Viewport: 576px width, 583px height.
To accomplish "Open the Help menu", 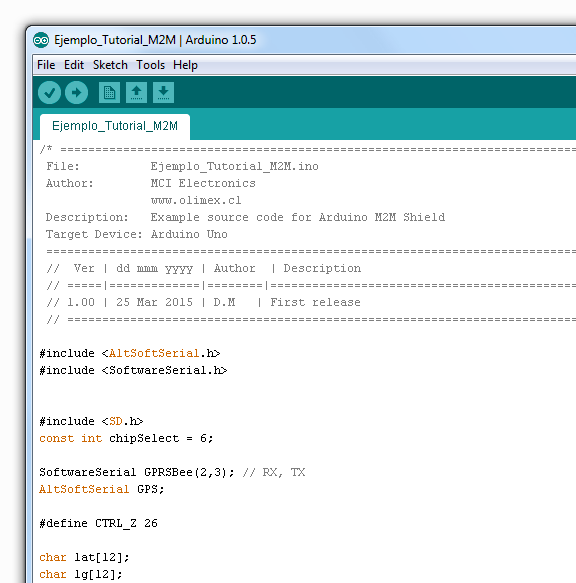I will click(185, 65).
